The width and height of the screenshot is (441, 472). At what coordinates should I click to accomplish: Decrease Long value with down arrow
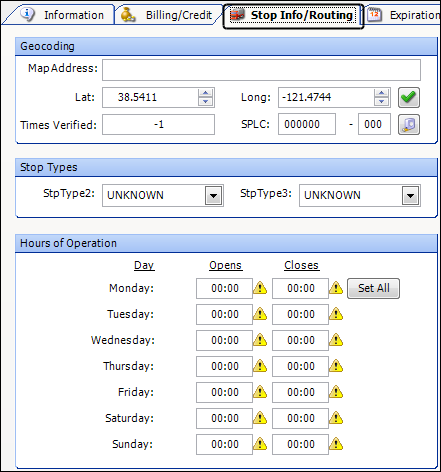381,101
